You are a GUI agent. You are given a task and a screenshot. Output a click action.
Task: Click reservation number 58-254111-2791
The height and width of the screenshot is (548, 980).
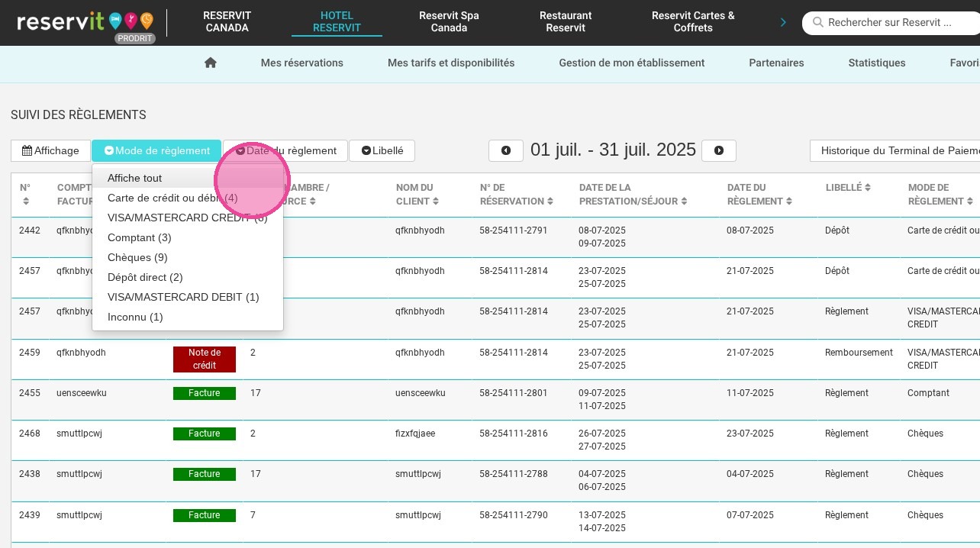pyautogui.click(x=514, y=230)
